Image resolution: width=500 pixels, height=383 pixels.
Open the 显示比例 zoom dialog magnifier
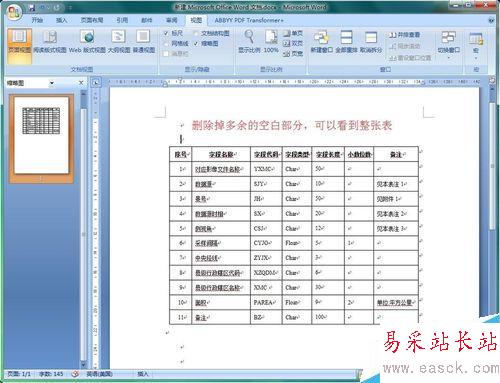click(249, 42)
